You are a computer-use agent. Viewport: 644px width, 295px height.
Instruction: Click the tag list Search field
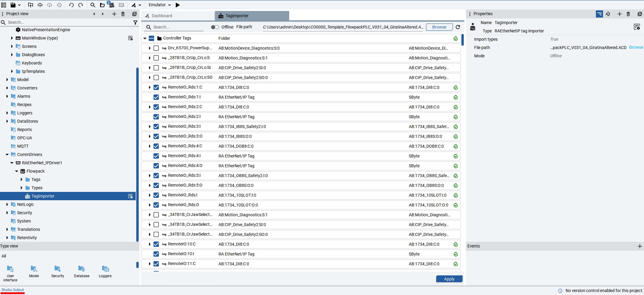click(177, 27)
